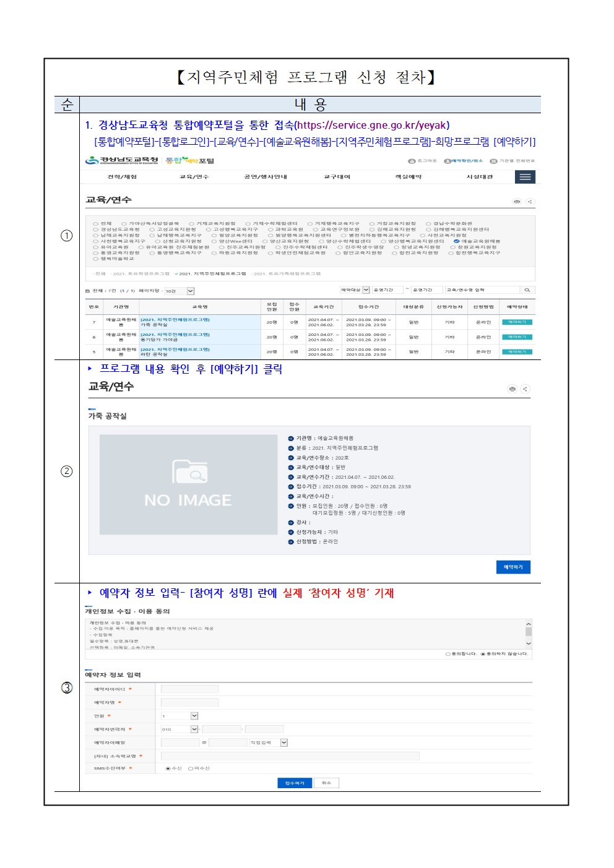Click the search magnifier icon
Screen dimensions: 614x868
[527, 290]
